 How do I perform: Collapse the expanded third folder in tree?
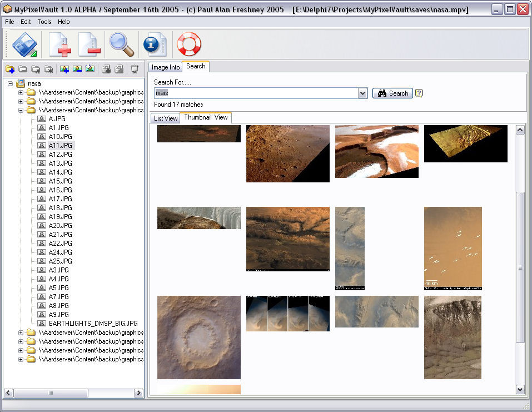pyautogui.click(x=21, y=110)
